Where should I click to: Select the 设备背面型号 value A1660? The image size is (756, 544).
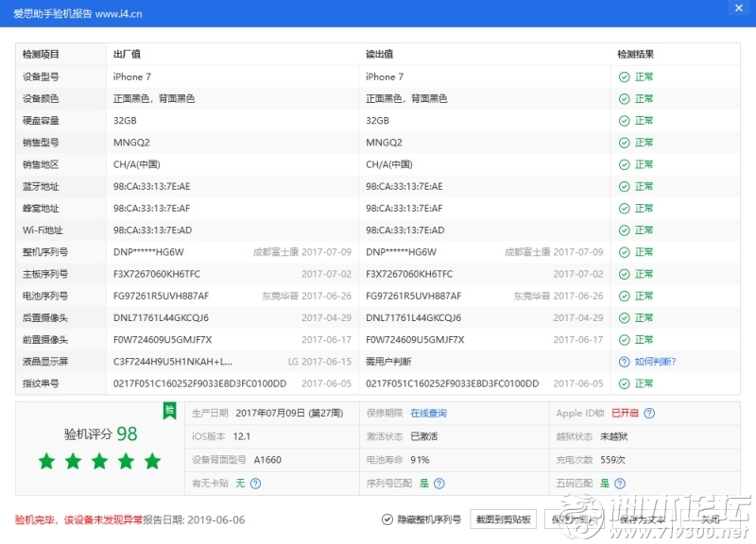click(267, 460)
